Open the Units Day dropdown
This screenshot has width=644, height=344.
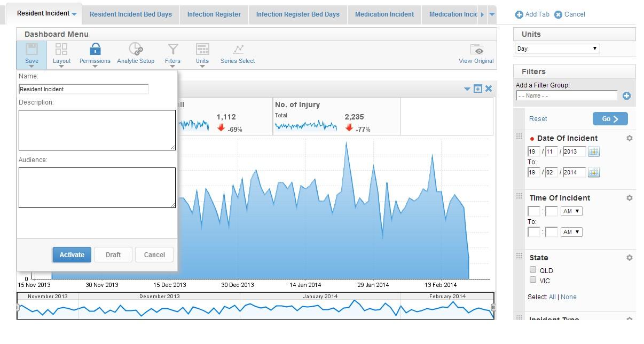(557, 49)
